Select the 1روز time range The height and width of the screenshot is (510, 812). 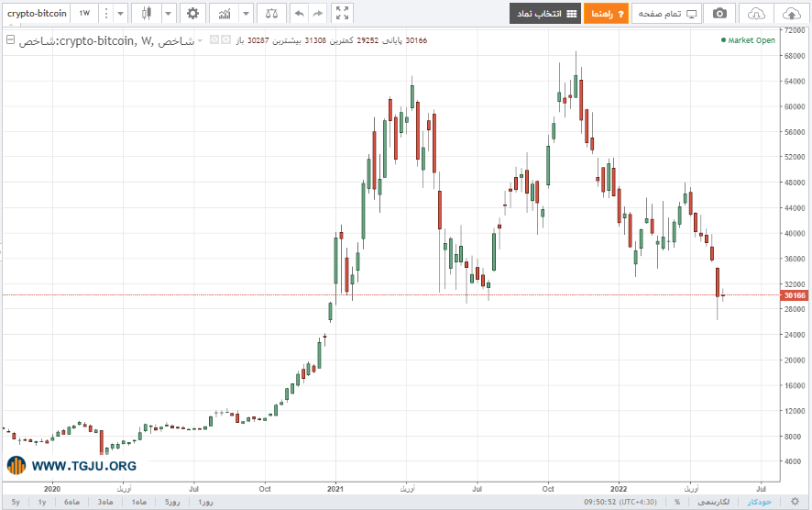click(205, 502)
